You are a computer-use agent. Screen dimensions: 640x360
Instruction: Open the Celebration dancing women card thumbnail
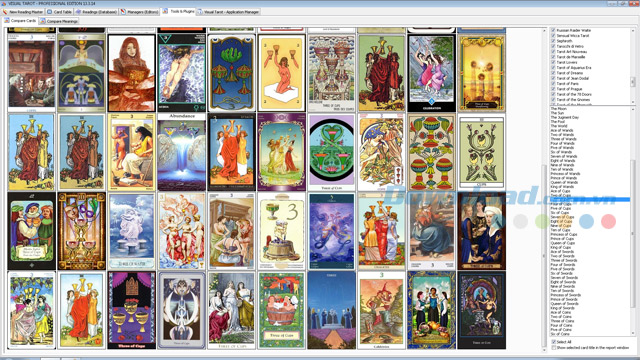click(431, 73)
